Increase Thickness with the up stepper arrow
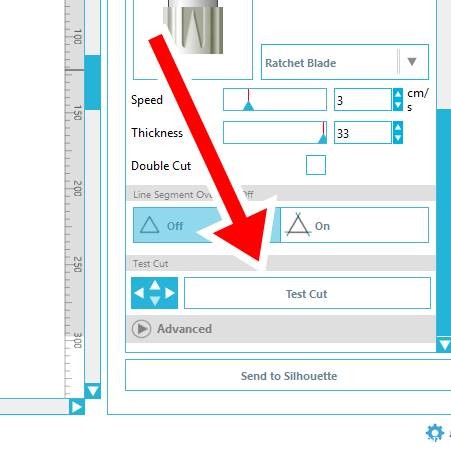This screenshot has height=451, width=451. coord(398,127)
